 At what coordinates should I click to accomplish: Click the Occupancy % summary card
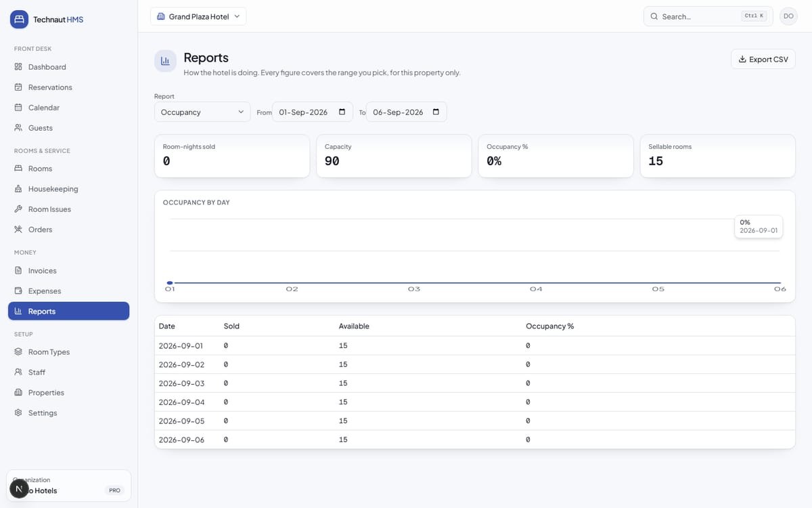[x=556, y=156]
